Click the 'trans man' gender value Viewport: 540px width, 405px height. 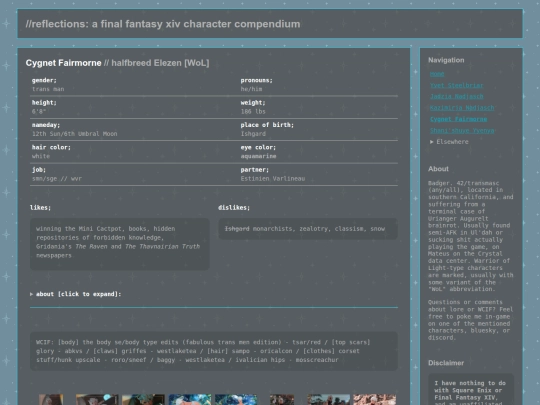(48, 89)
